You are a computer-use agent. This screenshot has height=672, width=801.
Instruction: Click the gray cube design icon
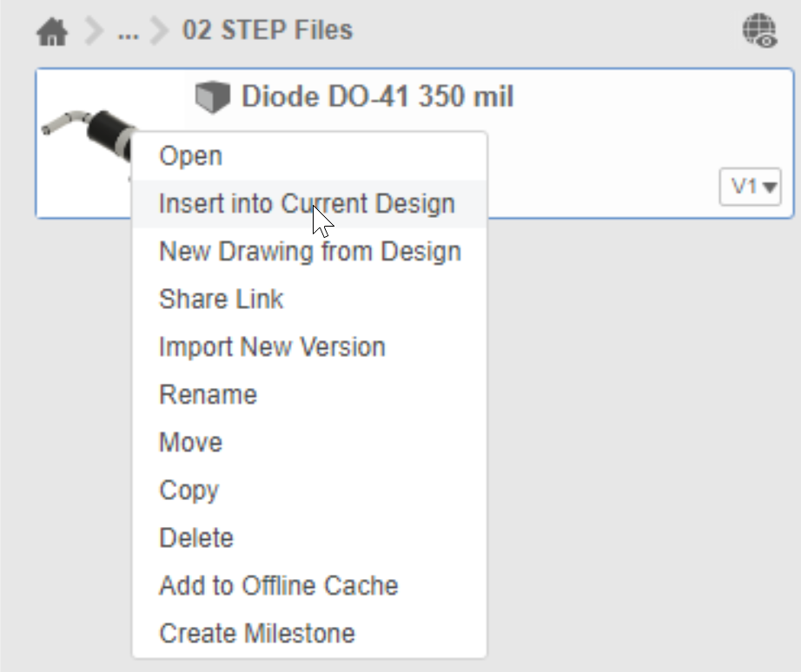coord(210,97)
